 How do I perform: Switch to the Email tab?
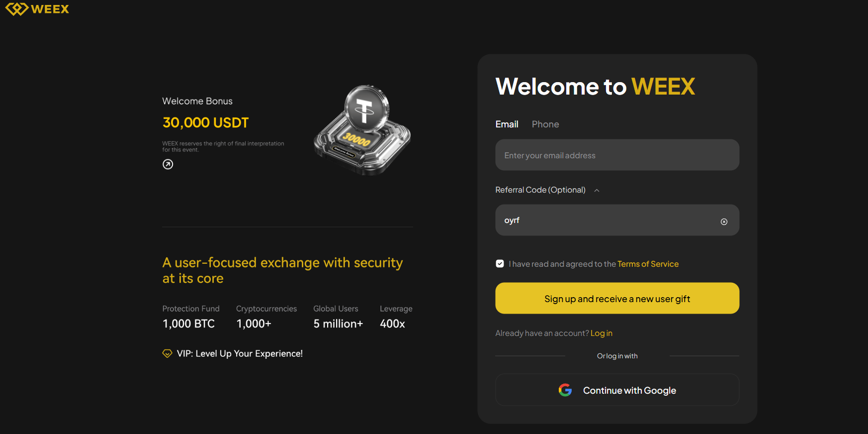[x=507, y=124]
